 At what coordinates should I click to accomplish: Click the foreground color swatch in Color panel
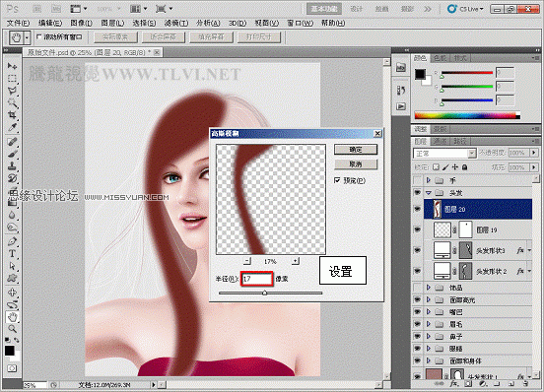[420, 74]
